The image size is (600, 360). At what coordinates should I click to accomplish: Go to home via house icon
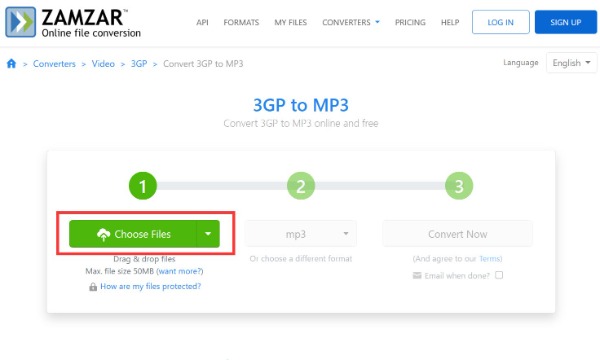[11, 64]
